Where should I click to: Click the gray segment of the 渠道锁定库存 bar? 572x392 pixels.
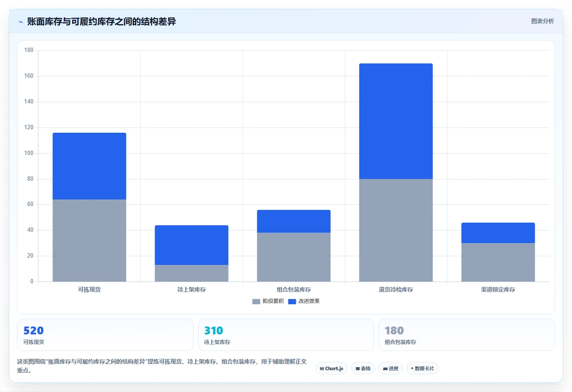(498, 262)
